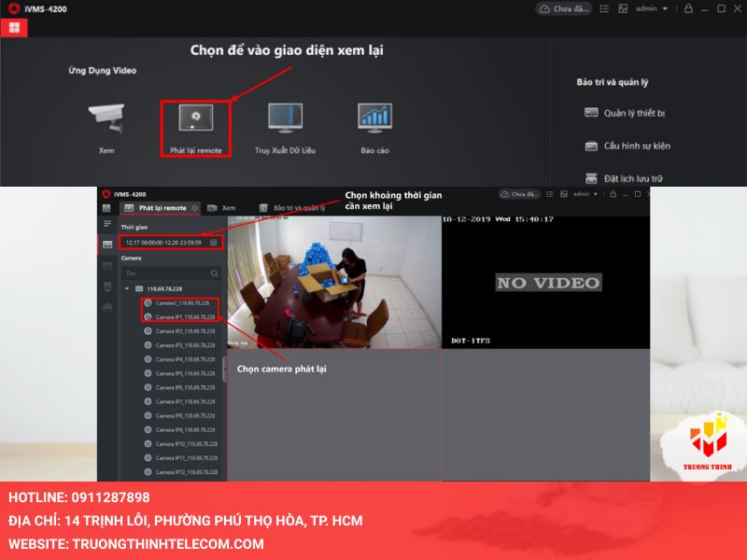The width and height of the screenshot is (747, 560).
Task: Open the task list icon in upper title bar
Action: [604, 8]
